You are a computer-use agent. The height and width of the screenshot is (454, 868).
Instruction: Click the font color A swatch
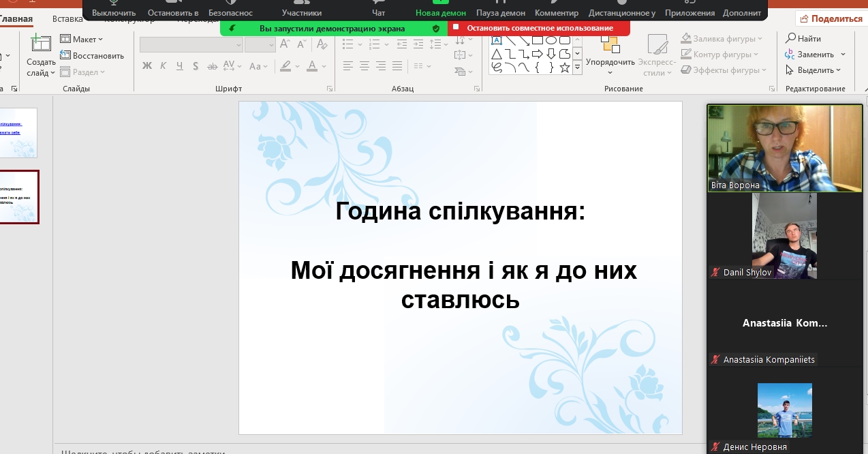click(x=311, y=66)
